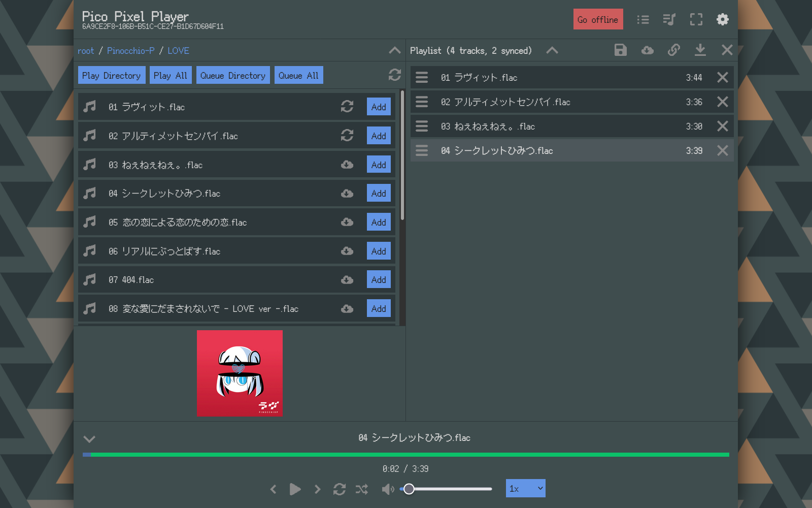812x508 pixels.
Task: Collapse the directory browser panel
Action: [x=394, y=50]
